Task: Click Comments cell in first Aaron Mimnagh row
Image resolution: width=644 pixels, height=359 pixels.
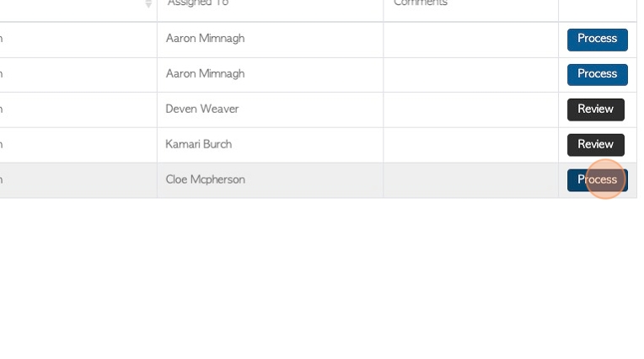Action: pyautogui.click(x=470, y=40)
